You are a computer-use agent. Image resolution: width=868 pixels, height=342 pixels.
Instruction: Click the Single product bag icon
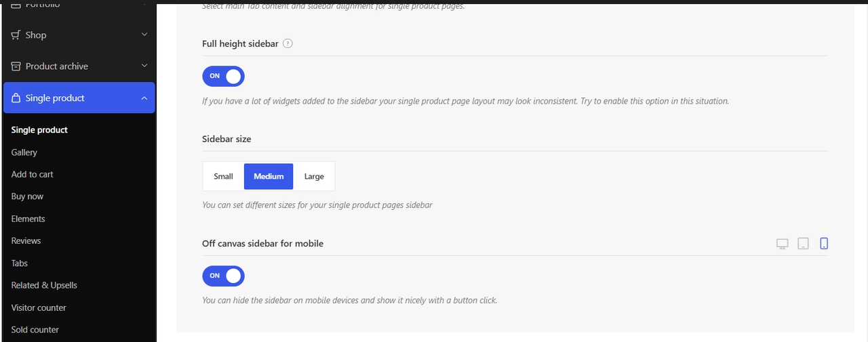coord(16,98)
